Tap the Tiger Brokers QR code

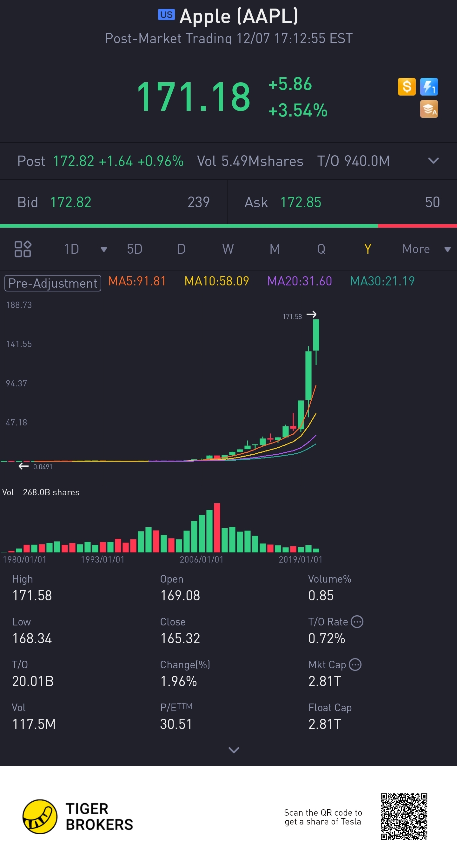[404, 817]
